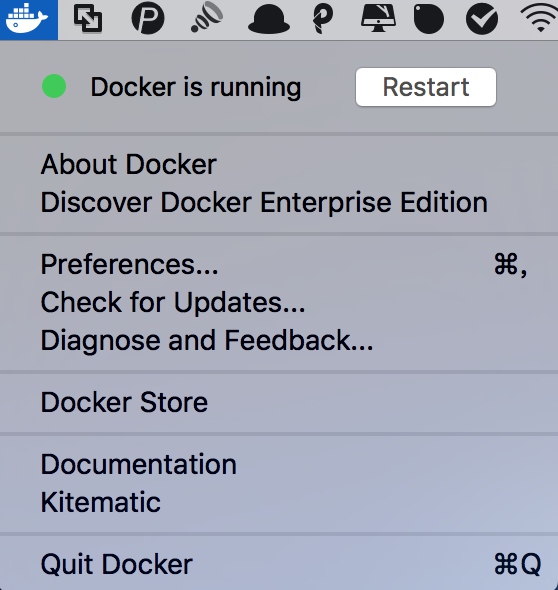The width and height of the screenshot is (558, 590).
Task: Open the Wi-Fi status menu
Action: pos(540,18)
